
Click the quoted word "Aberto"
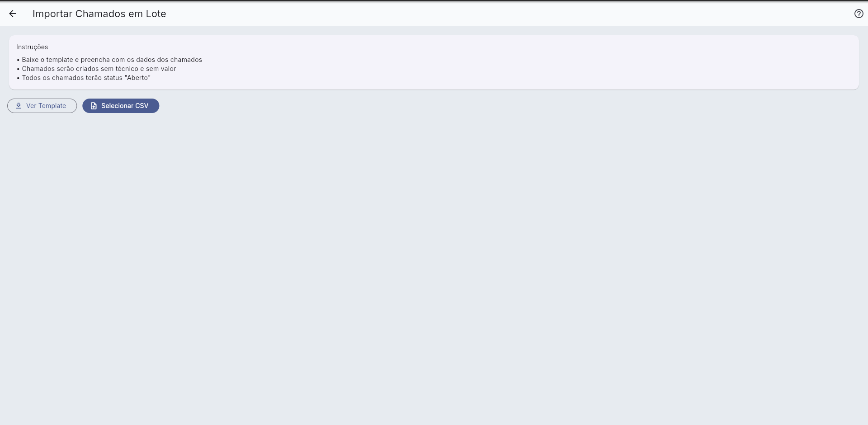coord(138,78)
